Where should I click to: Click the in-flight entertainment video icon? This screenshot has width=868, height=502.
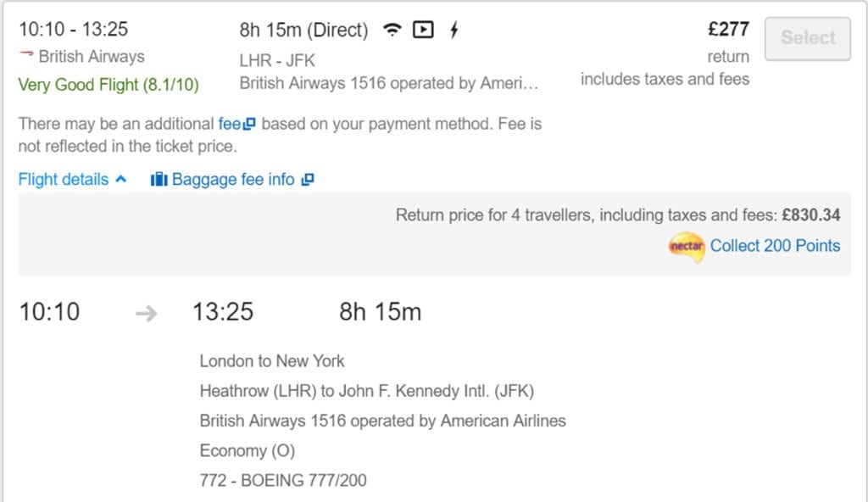424,30
